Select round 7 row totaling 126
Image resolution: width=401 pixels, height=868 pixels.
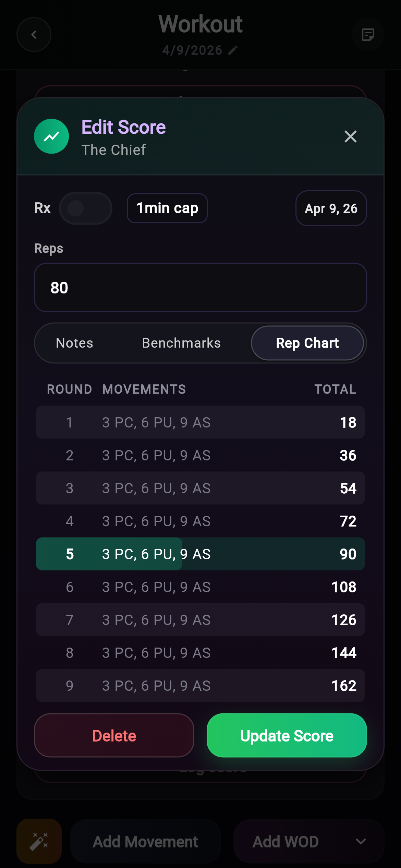(x=200, y=620)
